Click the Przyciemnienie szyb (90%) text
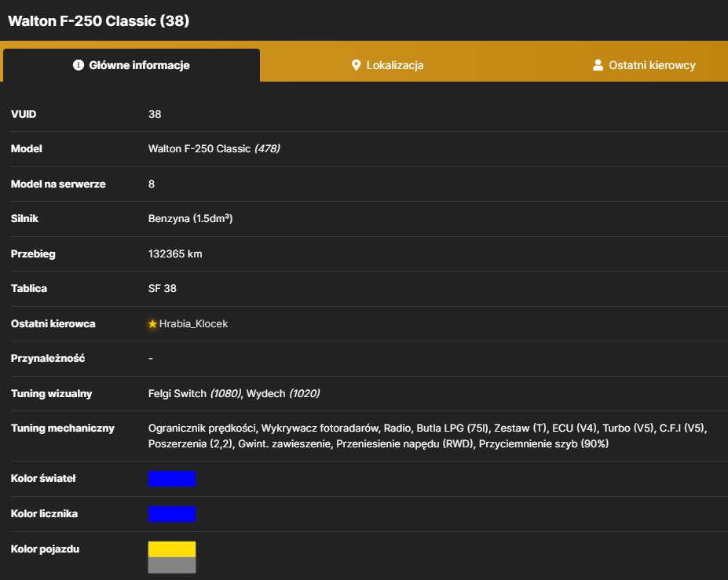This screenshot has width=728, height=580. click(x=543, y=444)
